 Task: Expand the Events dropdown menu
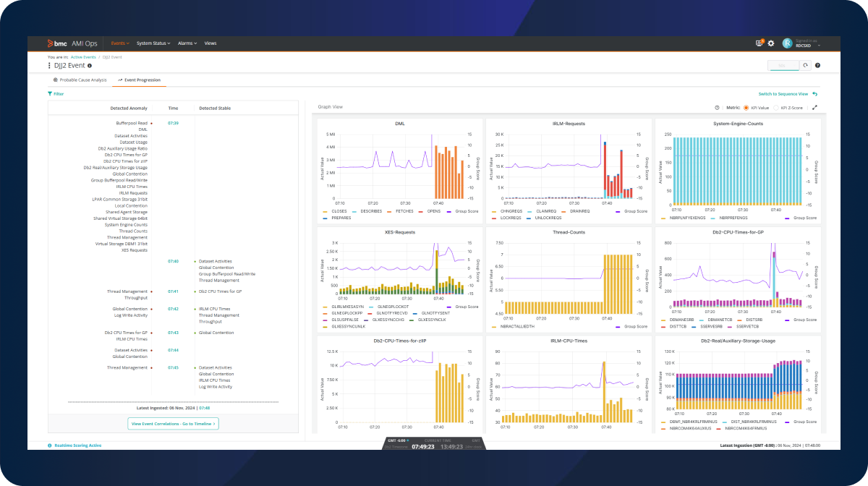point(120,43)
